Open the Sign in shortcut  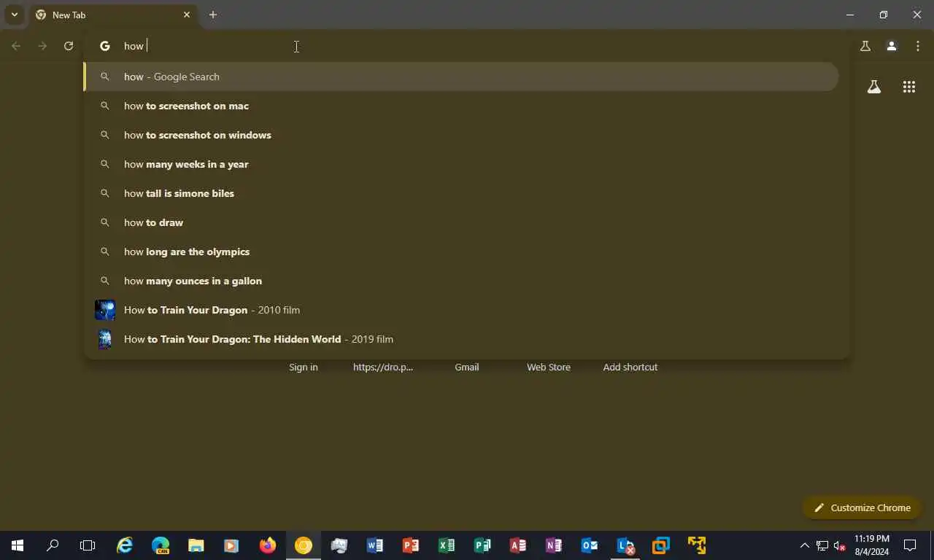pos(304,367)
